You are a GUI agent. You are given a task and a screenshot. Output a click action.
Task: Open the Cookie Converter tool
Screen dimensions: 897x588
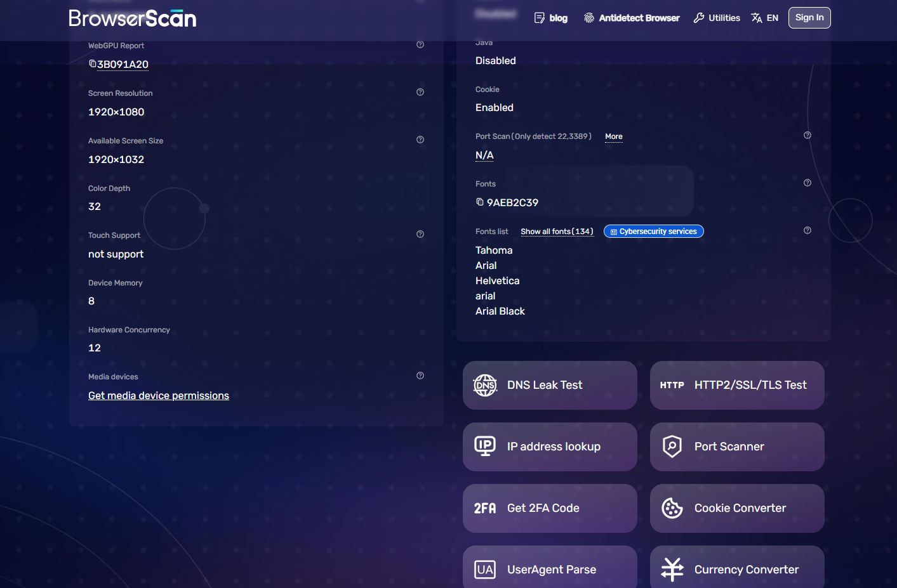737,508
